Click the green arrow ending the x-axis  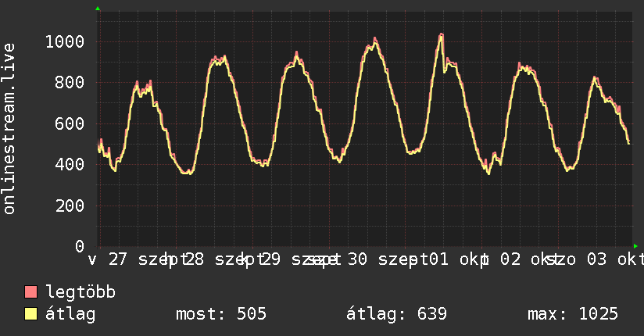(635, 246)
